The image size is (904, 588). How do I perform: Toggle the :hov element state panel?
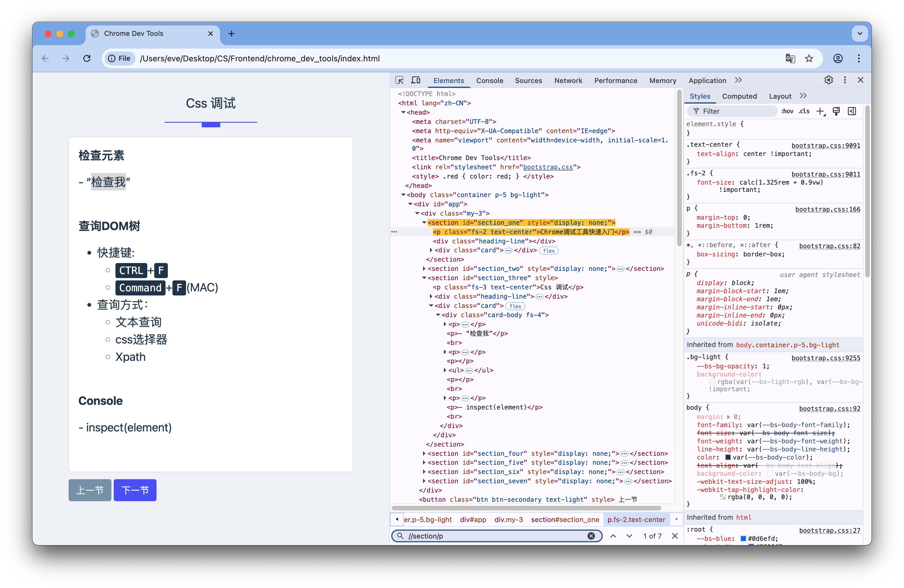pos(787,111)
